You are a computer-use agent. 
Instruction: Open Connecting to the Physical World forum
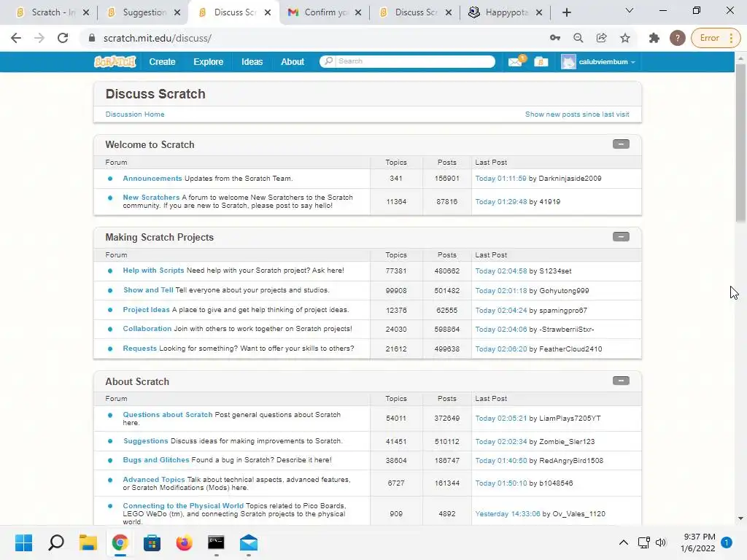tap(183, 506)
